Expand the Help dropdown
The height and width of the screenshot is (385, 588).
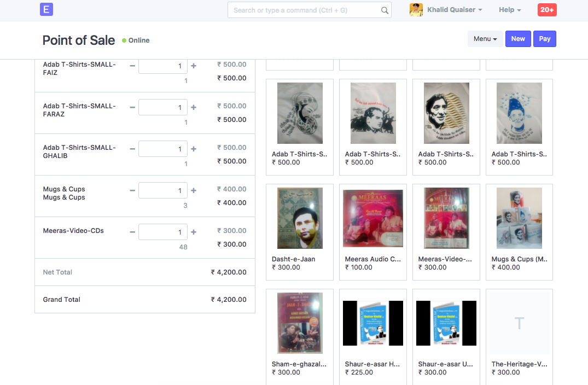(510, 10)
